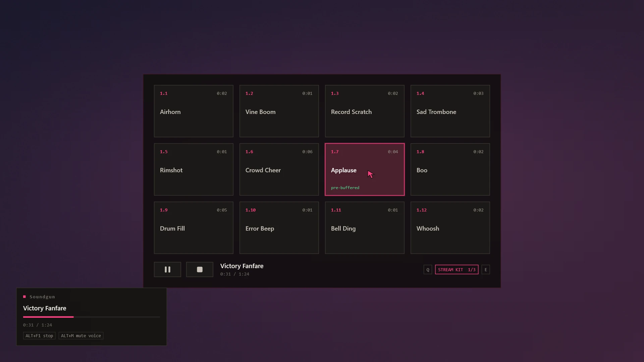Click the 1.10 pad number label
The height and width of the screenshot is (362, 644).
251,210
